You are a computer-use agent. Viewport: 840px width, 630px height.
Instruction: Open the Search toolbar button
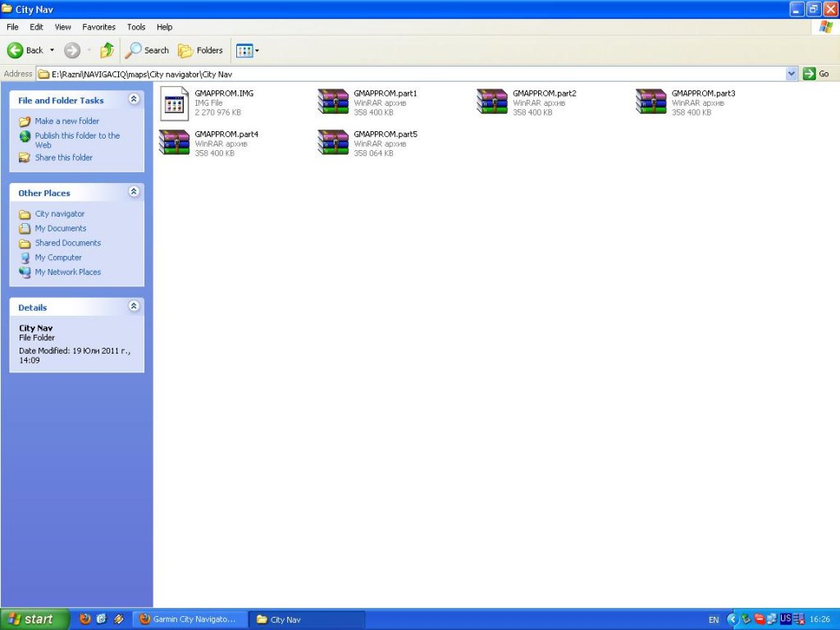147,50
